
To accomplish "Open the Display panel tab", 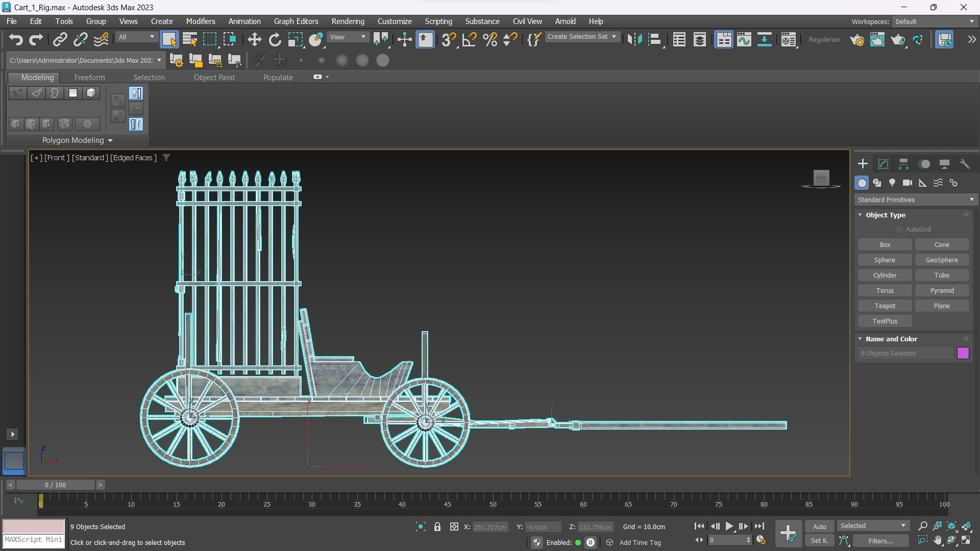I will coord(944,164).
